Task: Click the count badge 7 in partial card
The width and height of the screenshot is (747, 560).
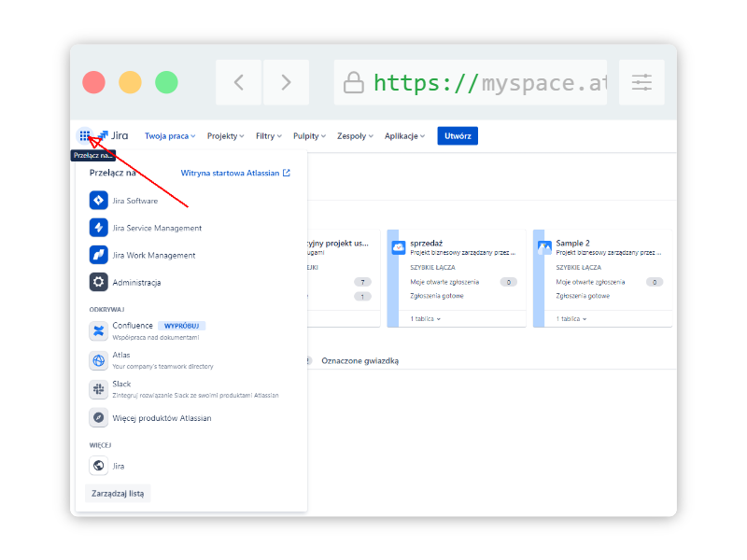Action: 362,282
